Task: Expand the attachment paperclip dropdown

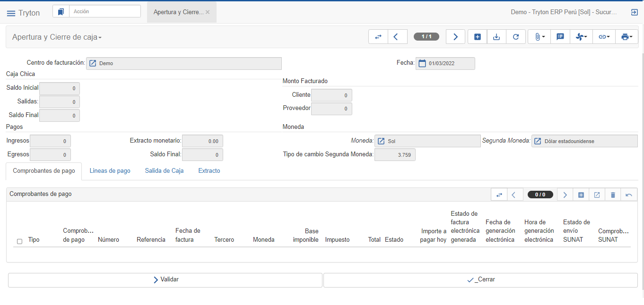Action: click(x=540, y=37)
